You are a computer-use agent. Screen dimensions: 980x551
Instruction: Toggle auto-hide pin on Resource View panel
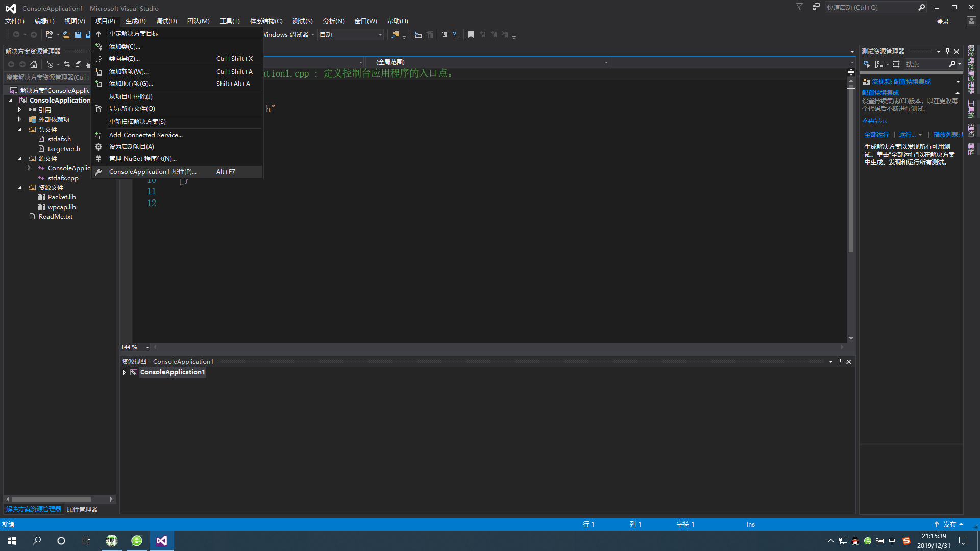tap(840, 361)
